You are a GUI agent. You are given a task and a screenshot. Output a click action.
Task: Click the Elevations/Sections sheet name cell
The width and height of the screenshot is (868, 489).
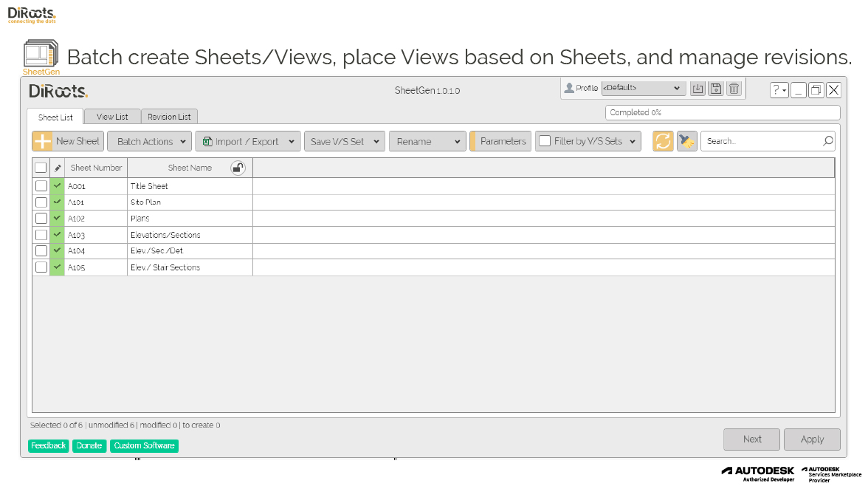point(190,235)
